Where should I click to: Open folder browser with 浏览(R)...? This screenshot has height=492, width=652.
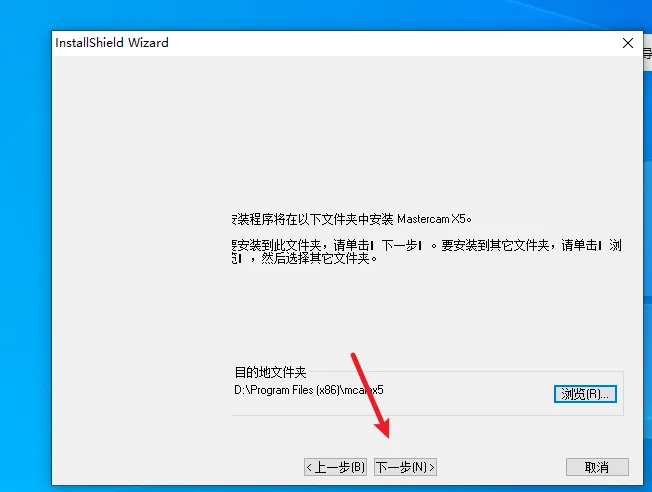(585, 394)
